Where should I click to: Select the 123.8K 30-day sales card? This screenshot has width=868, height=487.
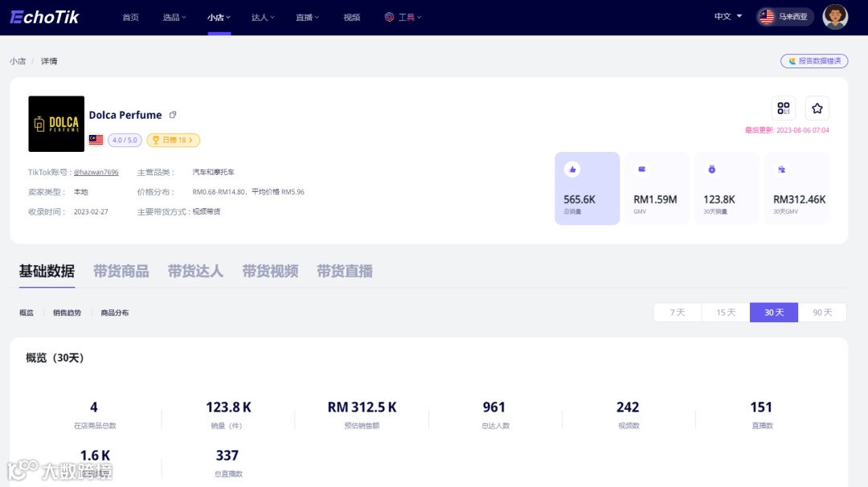(727, 188)
